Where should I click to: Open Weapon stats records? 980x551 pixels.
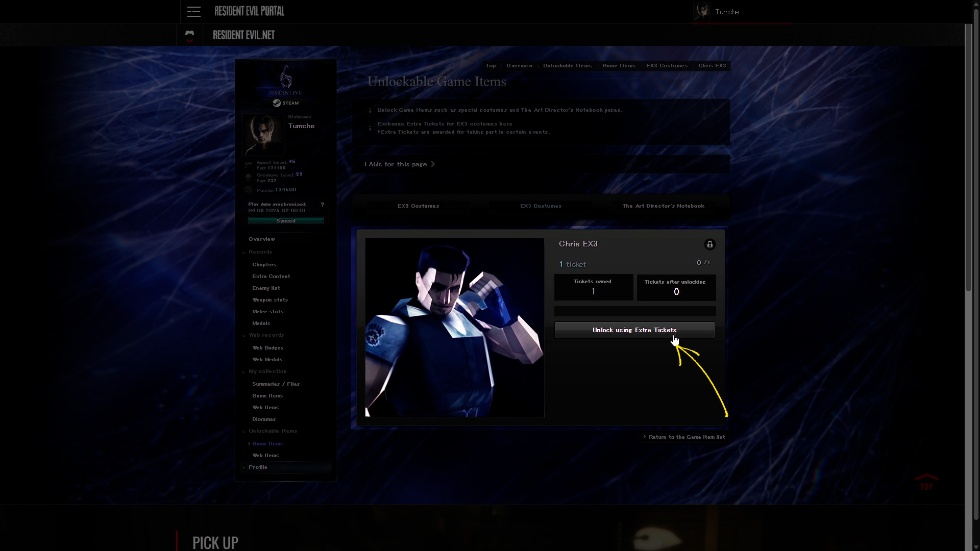pos(270,300)
